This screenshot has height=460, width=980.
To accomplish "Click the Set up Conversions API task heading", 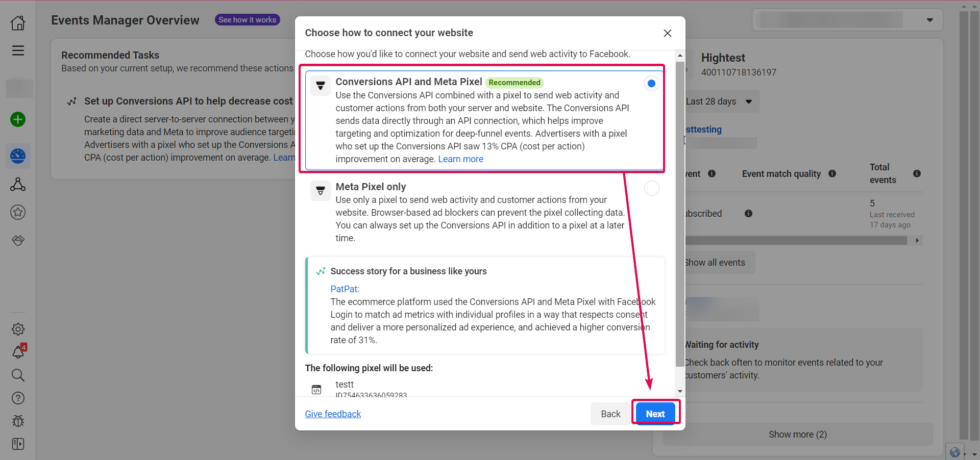I will (x=188, y=101).
